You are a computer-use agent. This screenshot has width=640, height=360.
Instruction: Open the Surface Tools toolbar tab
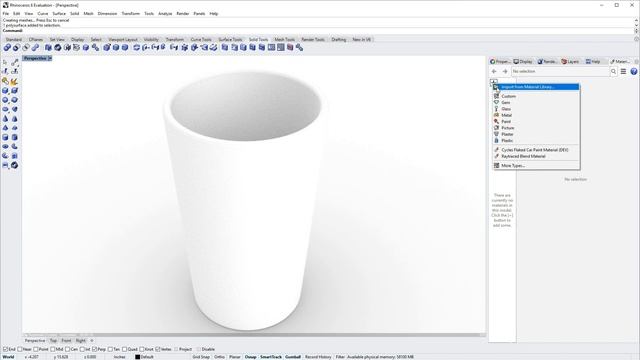pos(230,40)
